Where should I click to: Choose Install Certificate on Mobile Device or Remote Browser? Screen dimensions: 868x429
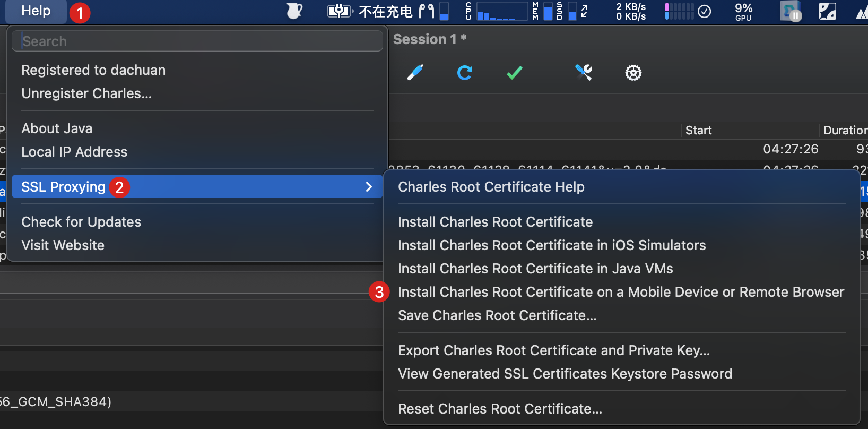621,292
